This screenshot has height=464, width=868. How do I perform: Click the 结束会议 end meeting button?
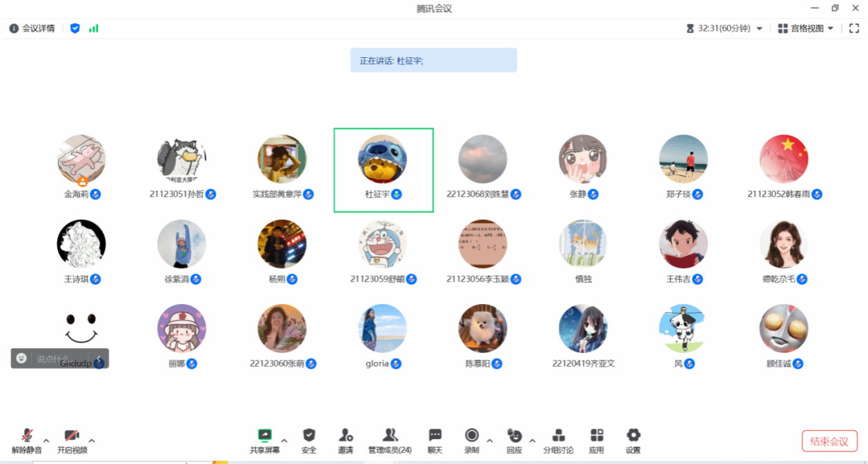829,441
